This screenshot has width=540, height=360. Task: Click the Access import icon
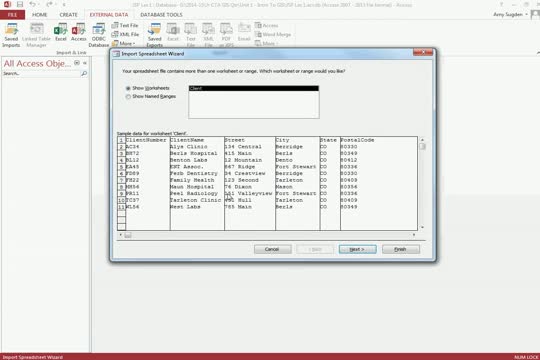[79, 32]
